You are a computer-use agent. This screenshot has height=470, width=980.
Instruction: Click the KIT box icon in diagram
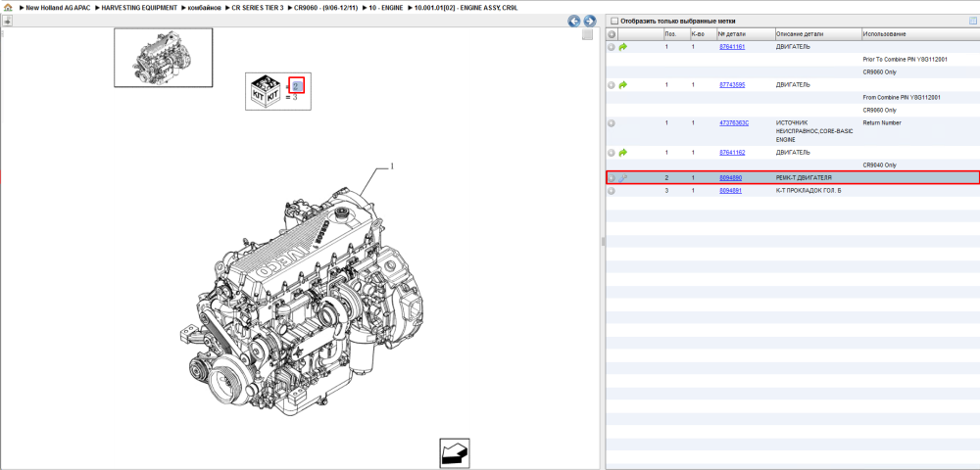click(267, 92)
